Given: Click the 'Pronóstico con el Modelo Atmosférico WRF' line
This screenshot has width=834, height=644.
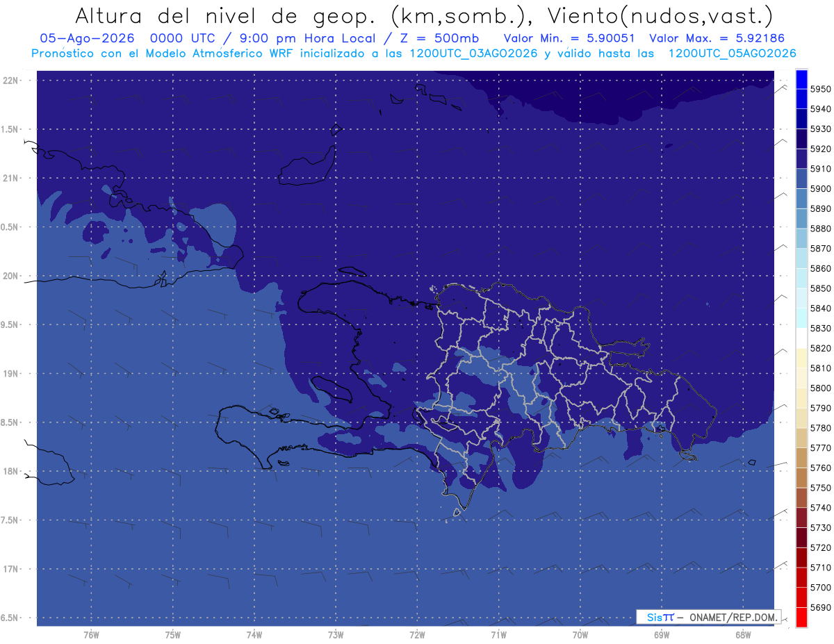Looking at the screenshot, I should coord(163,53).
